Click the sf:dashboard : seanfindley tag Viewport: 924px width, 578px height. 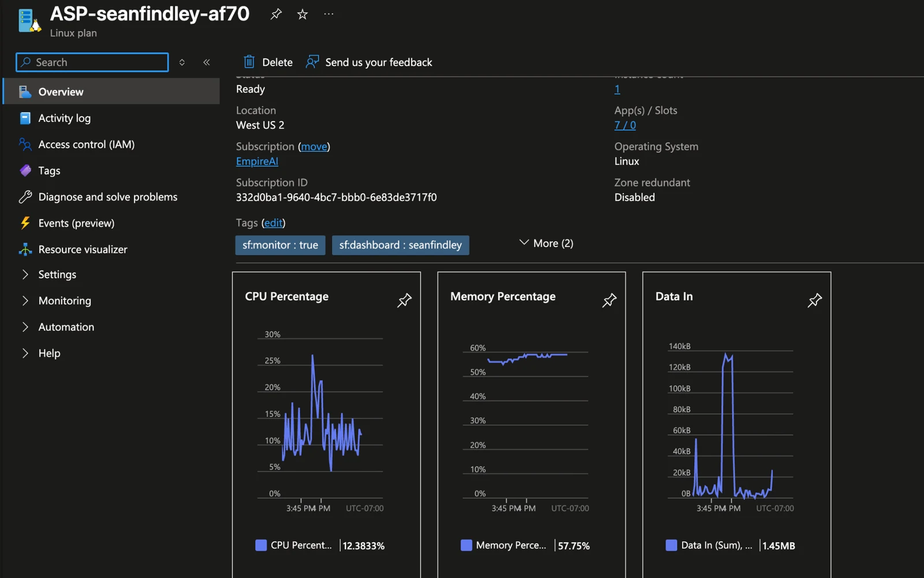click(x=400, y=245)
